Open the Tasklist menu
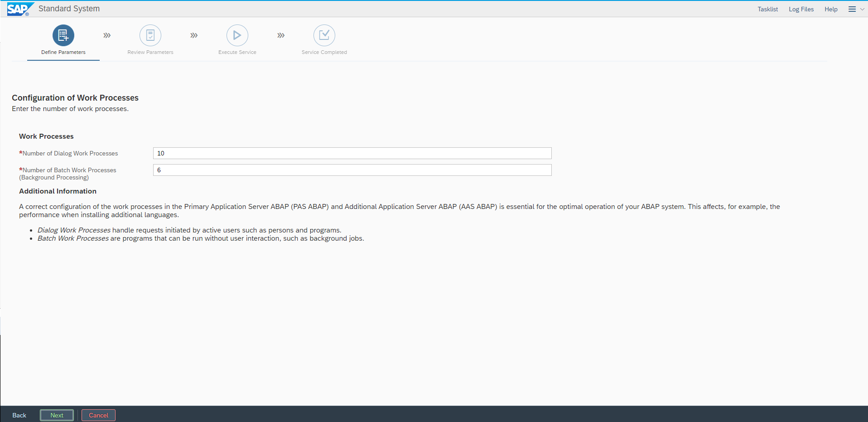 point(767,9)
